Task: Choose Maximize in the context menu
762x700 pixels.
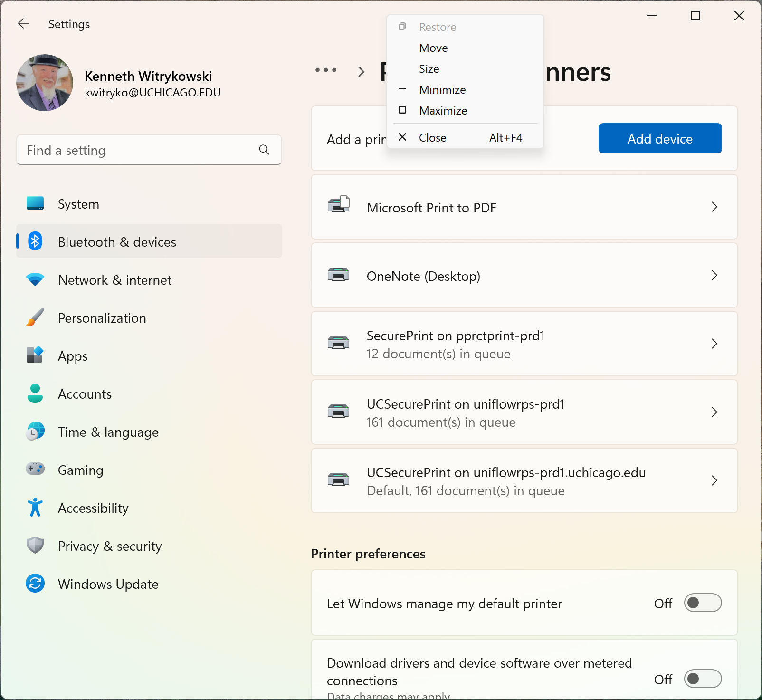Action: (x=443, y=111)
